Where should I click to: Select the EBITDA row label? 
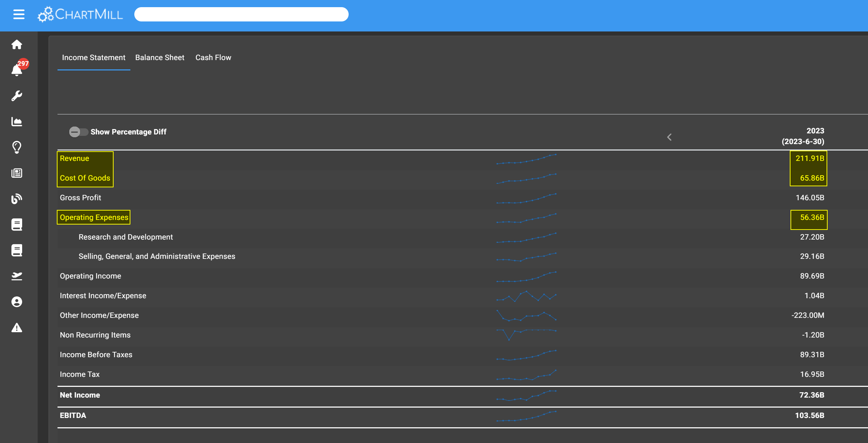(73, 415)
